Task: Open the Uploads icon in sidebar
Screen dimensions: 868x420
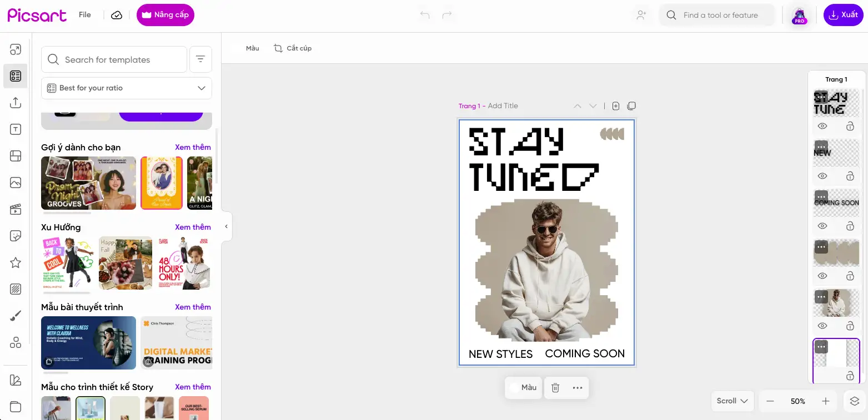Action: [16, 103]
